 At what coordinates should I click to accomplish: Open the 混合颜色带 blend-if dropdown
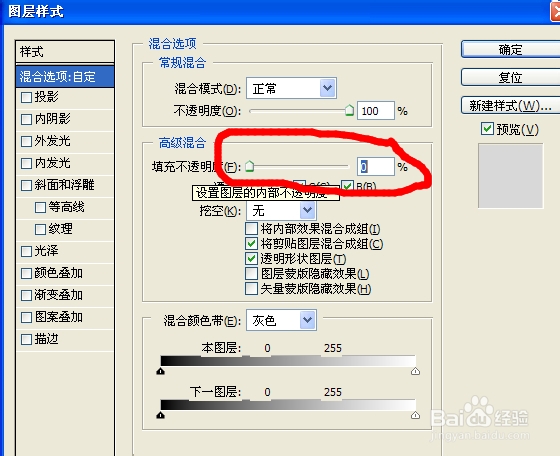point(281,320)
